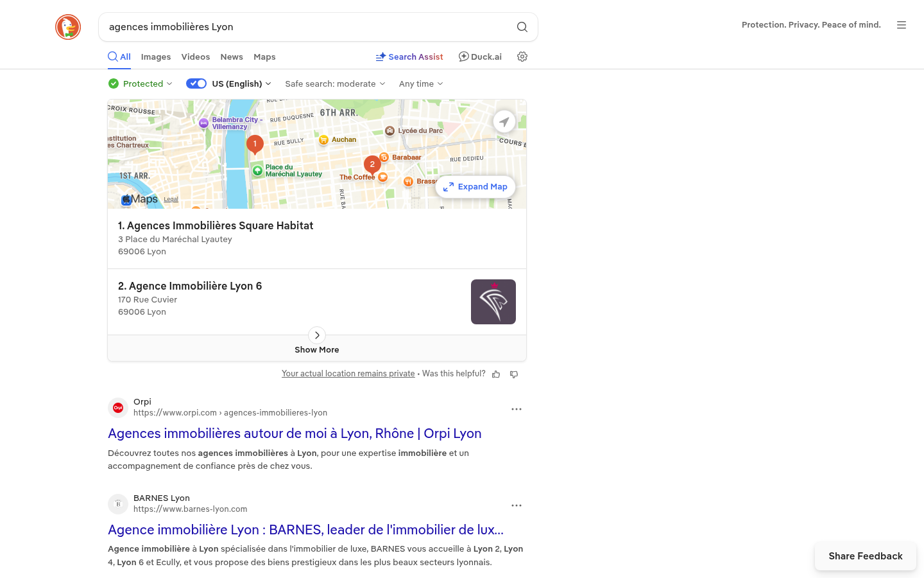Viewport: 924px width, 578px height.
Task: Click Barabaar restaurant map marker
Action: pyautogui.click(x=384, y=157)
